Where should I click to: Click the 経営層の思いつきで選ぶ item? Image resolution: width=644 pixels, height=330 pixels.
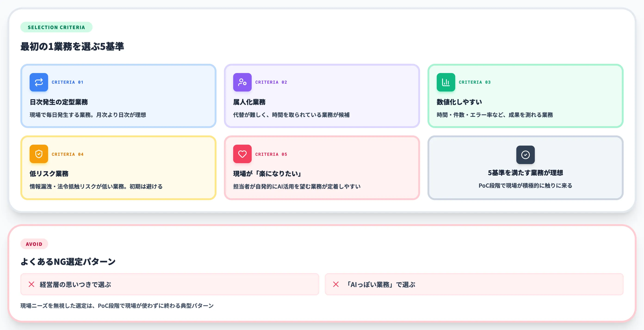[x=170, y=284]
